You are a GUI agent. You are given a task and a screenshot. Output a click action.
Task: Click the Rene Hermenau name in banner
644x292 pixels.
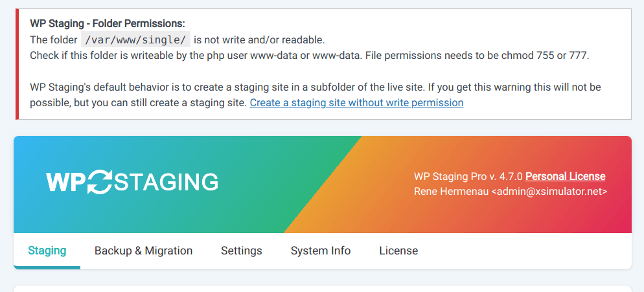tap(452, 192)
